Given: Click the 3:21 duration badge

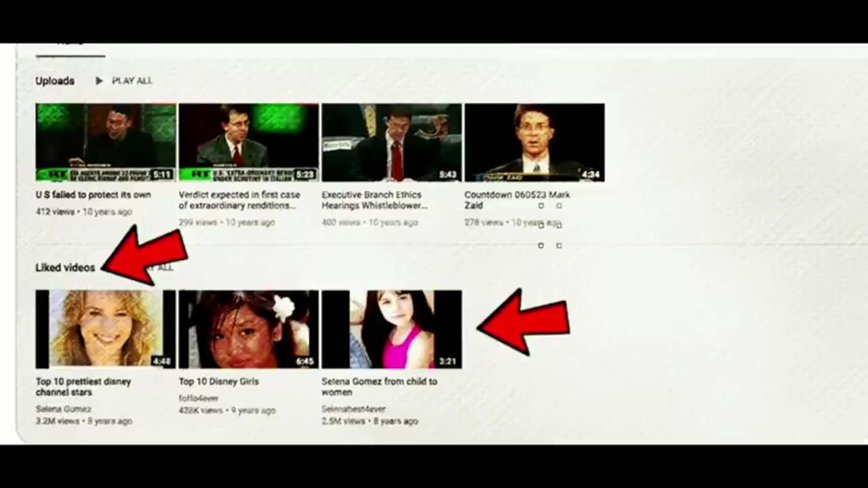Looking at the screenshot, I should tap(448, 362).
